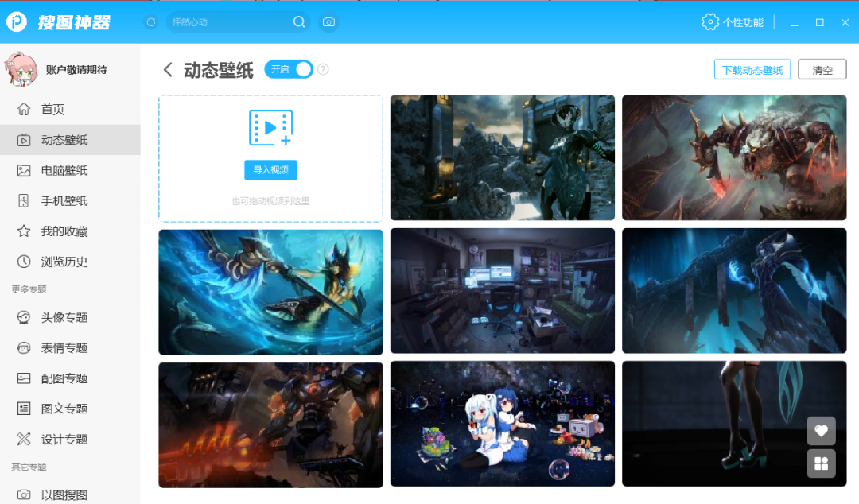Open 配图专题 topic text
The width and height of the screenshot is (859, 504).
64,378
